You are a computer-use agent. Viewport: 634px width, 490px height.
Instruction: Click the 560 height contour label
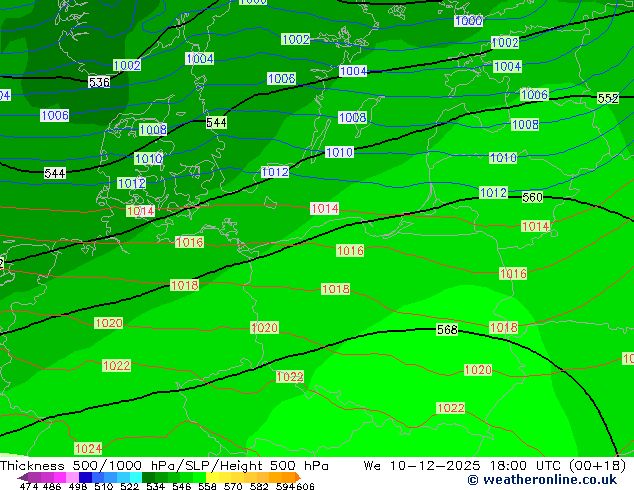(532, 197)
